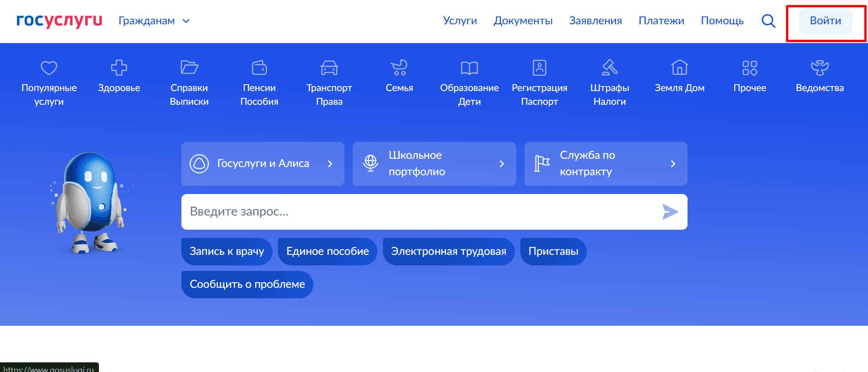The width and height of the screenshot is (868, 372).
Task: Expand the Госуслуги и Алиса card chevron
Action: tap(330, 164)
